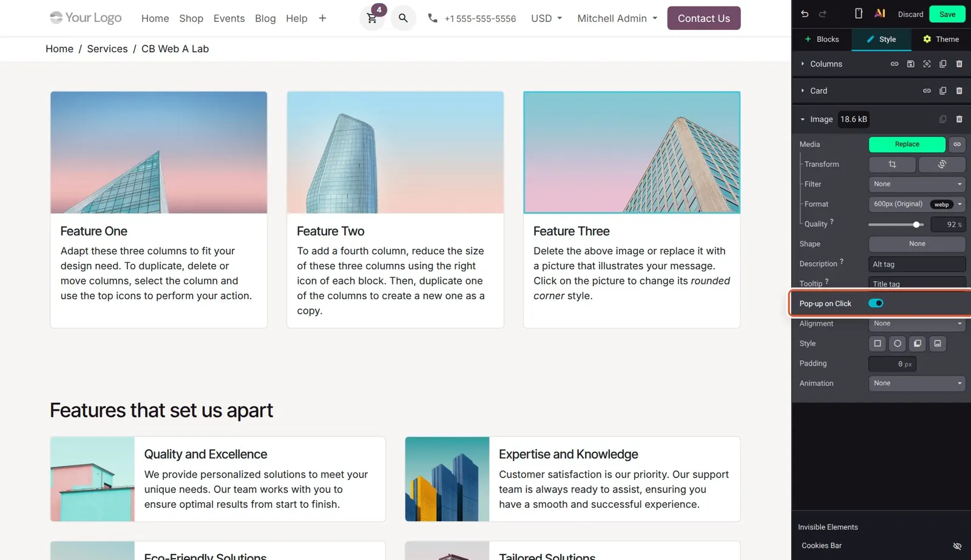971x560 pixels.
Task: Click the Quality percent value field
Action: (948, 224)
